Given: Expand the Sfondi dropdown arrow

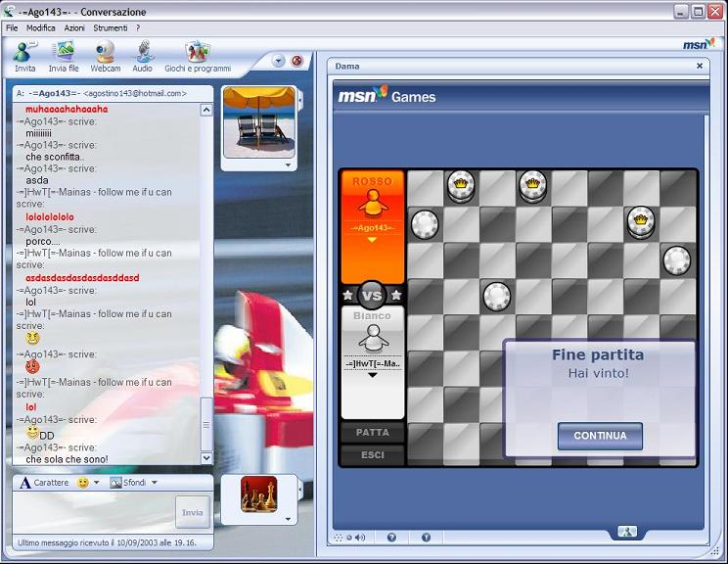Looking at the screenshot, I should 155,483.
